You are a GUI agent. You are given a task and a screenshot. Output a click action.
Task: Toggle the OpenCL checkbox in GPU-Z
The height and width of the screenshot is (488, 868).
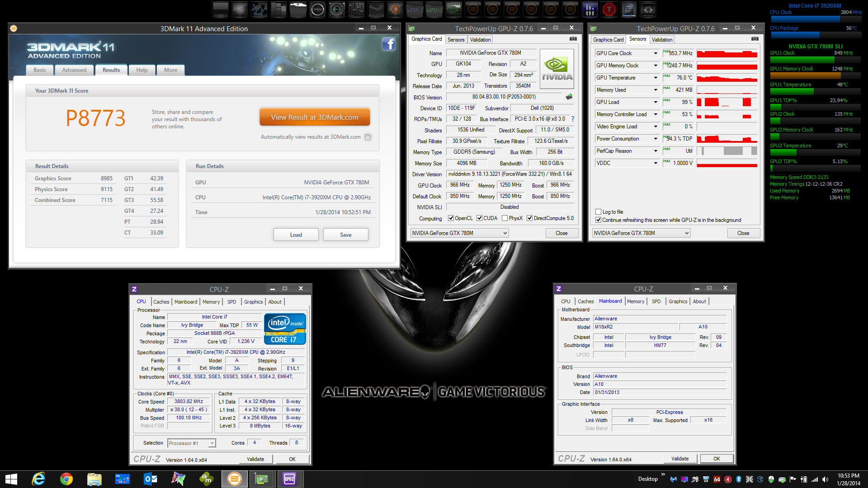click(451, 218)
